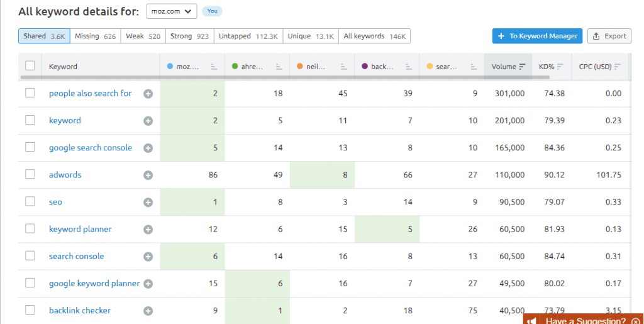Add 'people also search for' via plus icon

[x=148, y=94]
